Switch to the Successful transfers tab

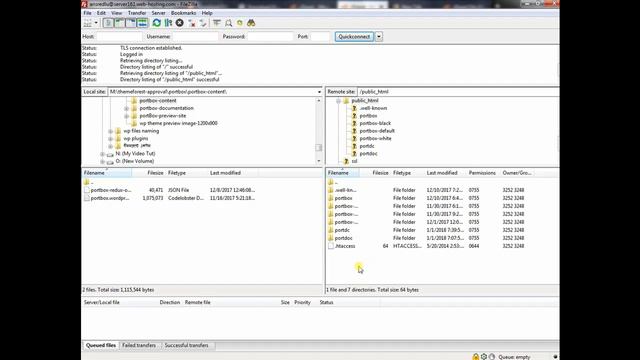point(187,345)
